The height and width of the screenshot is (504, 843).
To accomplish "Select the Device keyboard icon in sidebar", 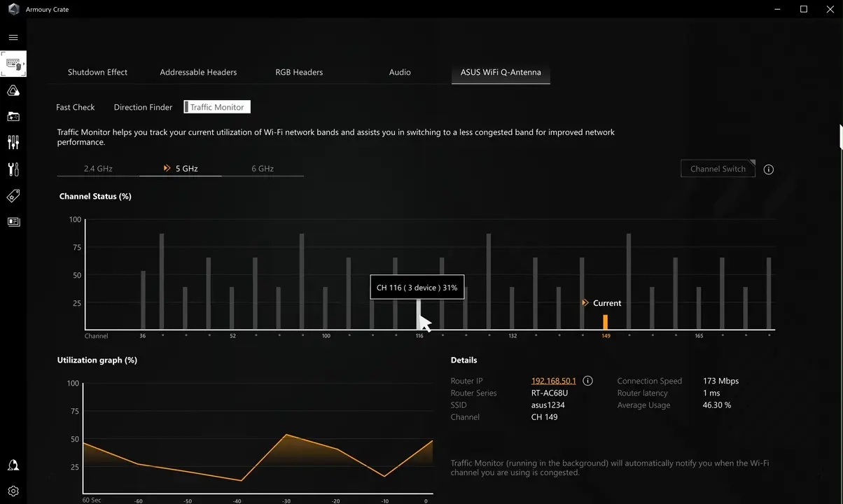I will click(13, 64).
